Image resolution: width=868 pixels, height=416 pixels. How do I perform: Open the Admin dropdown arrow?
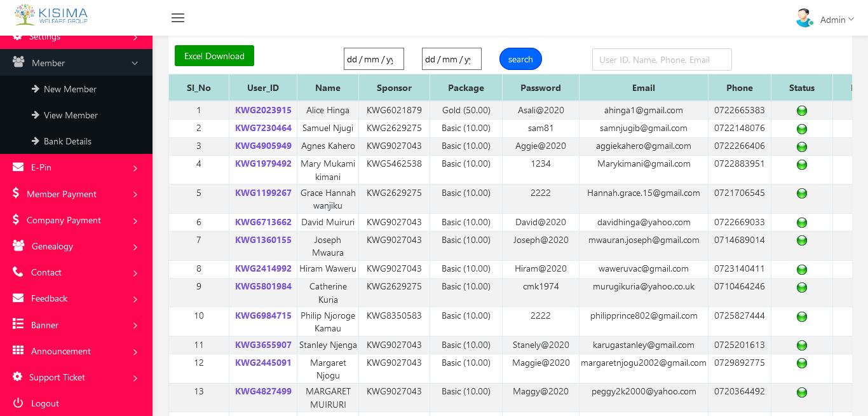tap(851, 19)
